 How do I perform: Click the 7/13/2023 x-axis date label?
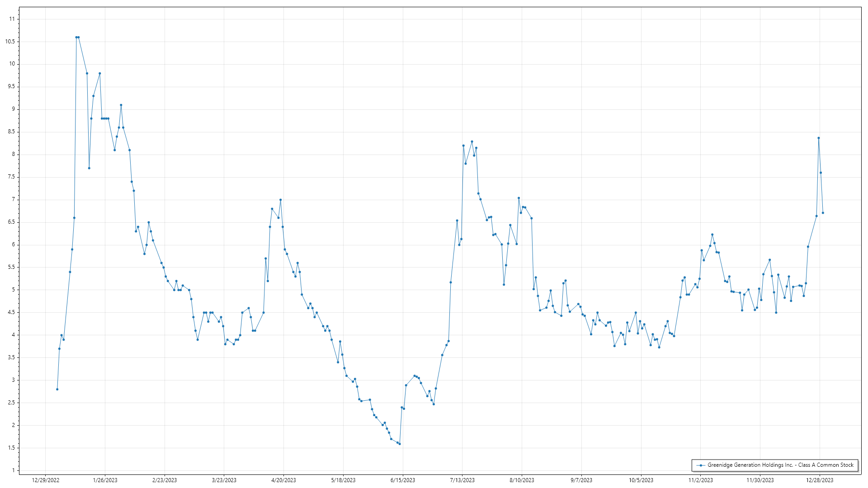pos(462,480)
